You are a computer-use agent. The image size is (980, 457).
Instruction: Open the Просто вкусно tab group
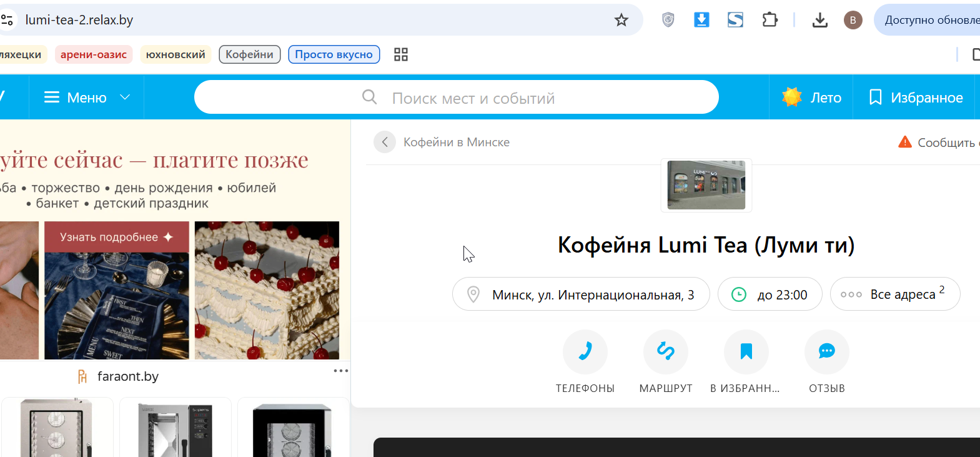point(334,54)
